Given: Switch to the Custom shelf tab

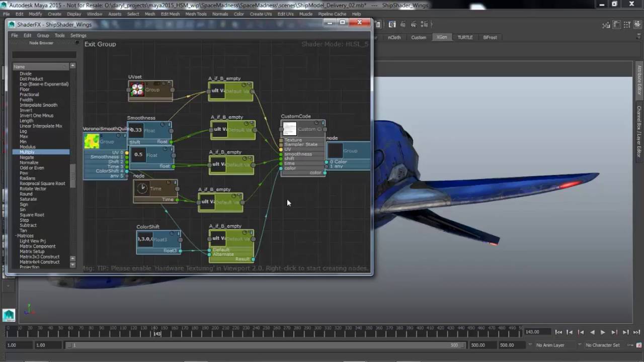Looking at the screenshot, I should 419,37.
